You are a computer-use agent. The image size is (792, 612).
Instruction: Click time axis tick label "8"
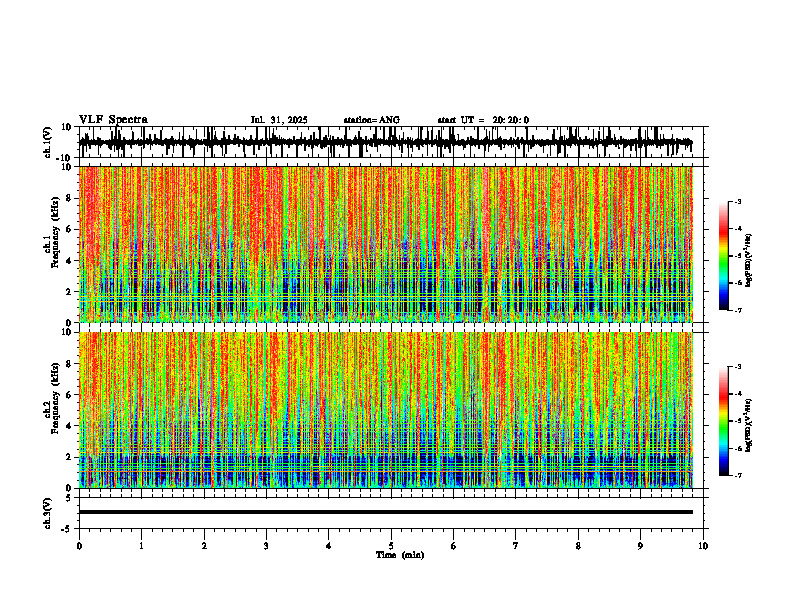578,546
